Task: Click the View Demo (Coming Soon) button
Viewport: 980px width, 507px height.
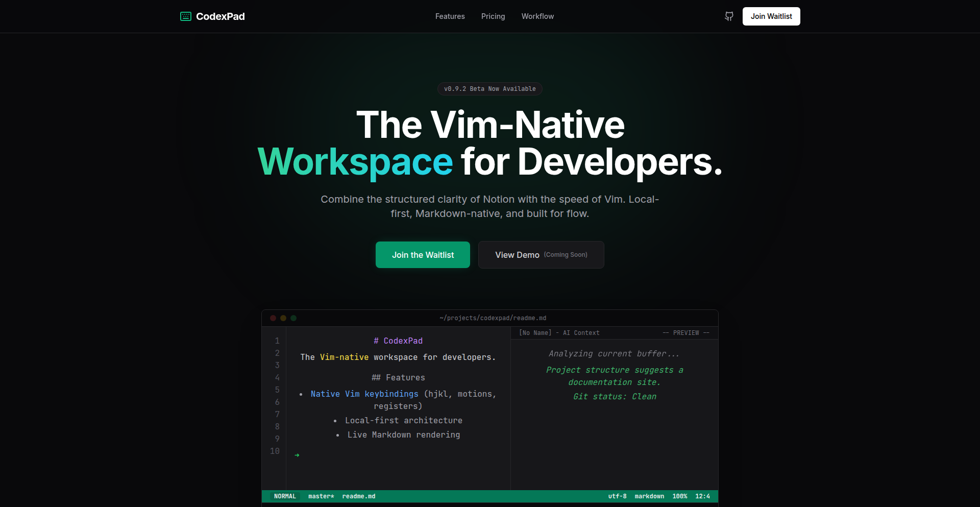Action: click(x=541, y=255)
